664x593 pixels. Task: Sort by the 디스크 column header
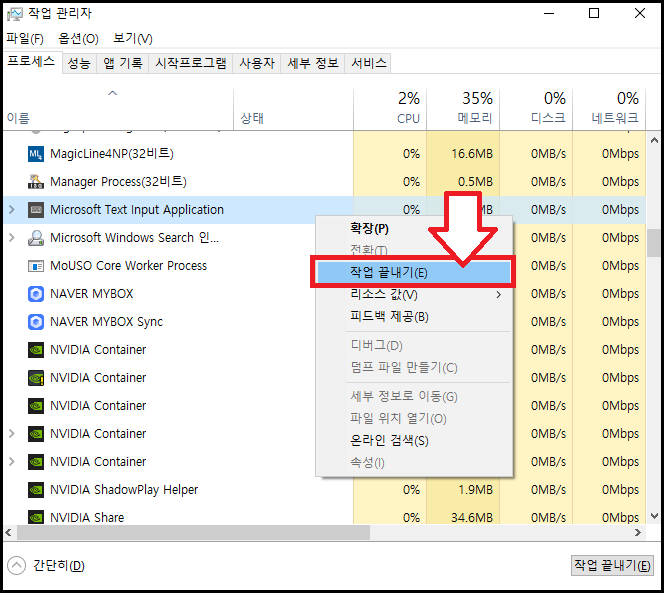tap(536, 109)
